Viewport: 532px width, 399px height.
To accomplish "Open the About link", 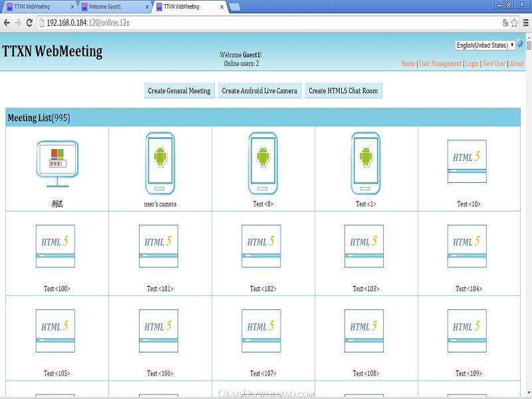I will tap(517, 63).
